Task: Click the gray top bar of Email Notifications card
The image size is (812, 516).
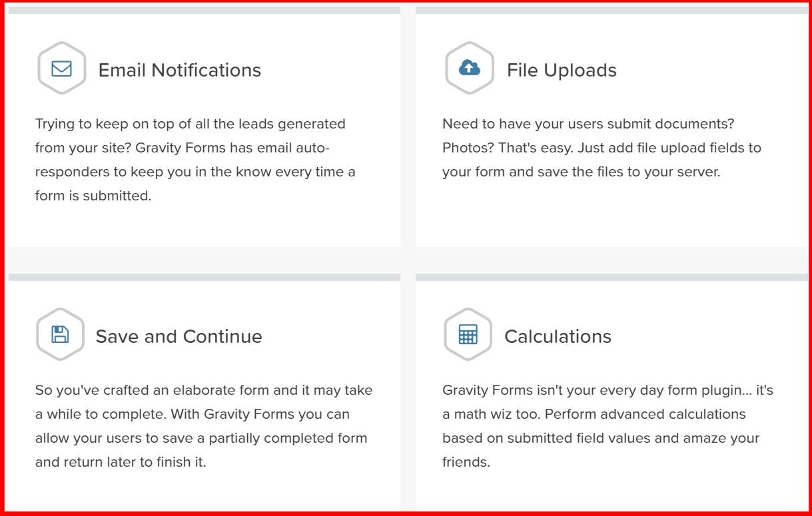Action: coord(204,11)
